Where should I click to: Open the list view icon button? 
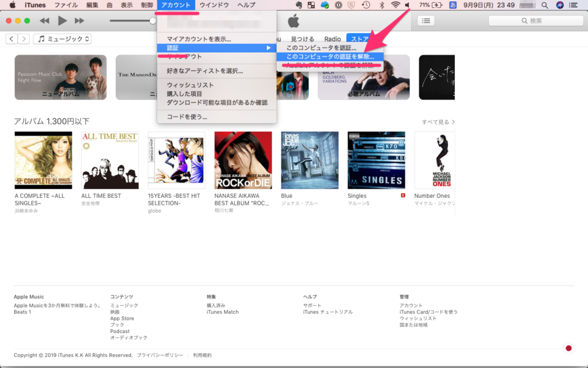click(x=425, y=21)
